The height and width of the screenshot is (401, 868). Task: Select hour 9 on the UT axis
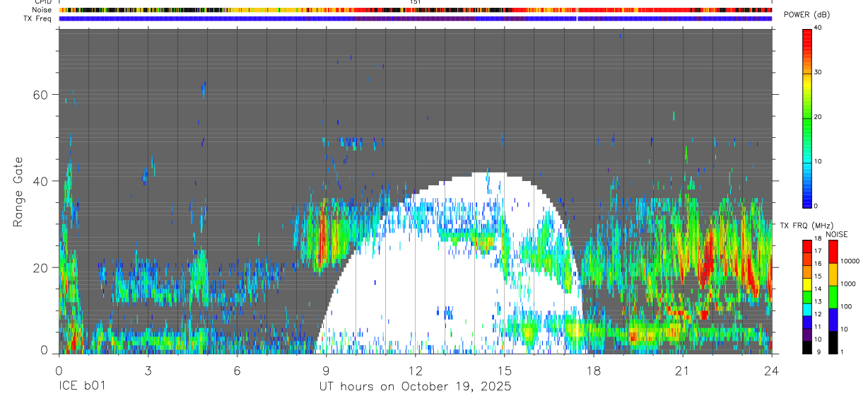(326, 370)
